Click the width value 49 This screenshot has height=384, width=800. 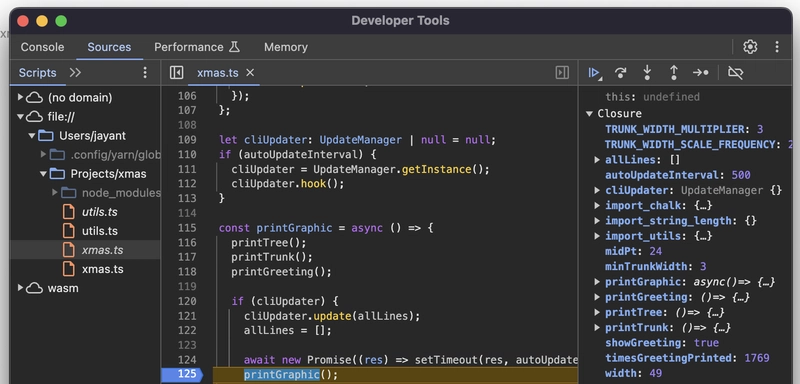pyautogui.click(x=656, y=373)
